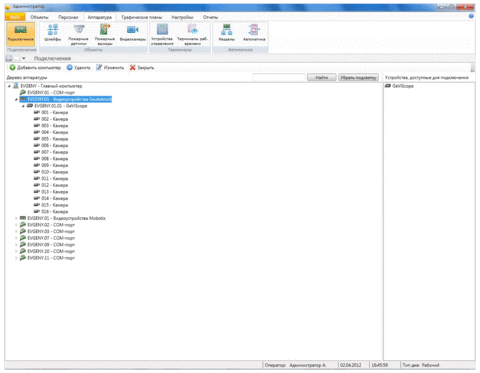Viewport: 480px width, 373px height.
Task: Click the EVGENY main computer icon
Action: pyautogui.click(x=16, y=86)
